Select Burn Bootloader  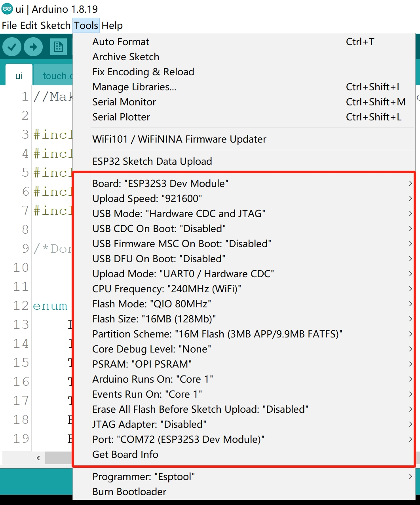244,492
